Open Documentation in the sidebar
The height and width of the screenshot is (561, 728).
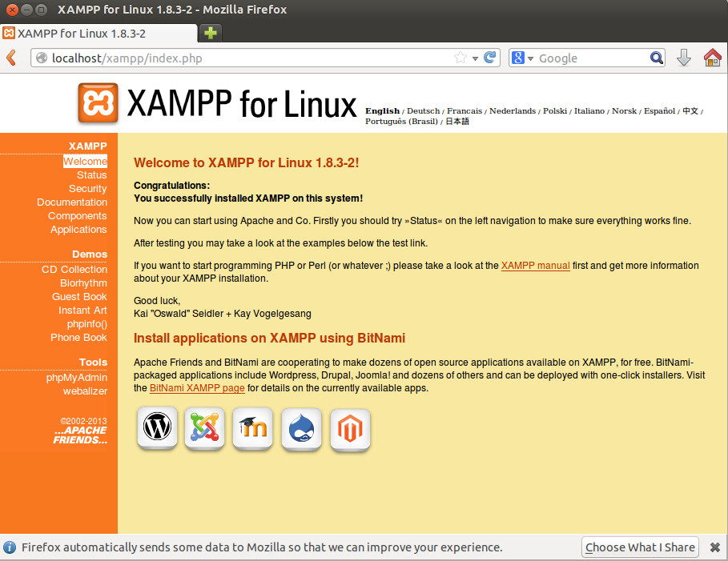72,202
